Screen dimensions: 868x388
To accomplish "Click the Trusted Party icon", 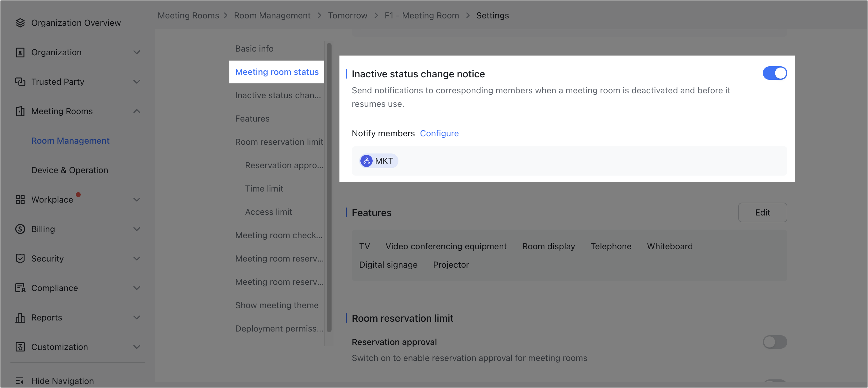I will 20,82.
